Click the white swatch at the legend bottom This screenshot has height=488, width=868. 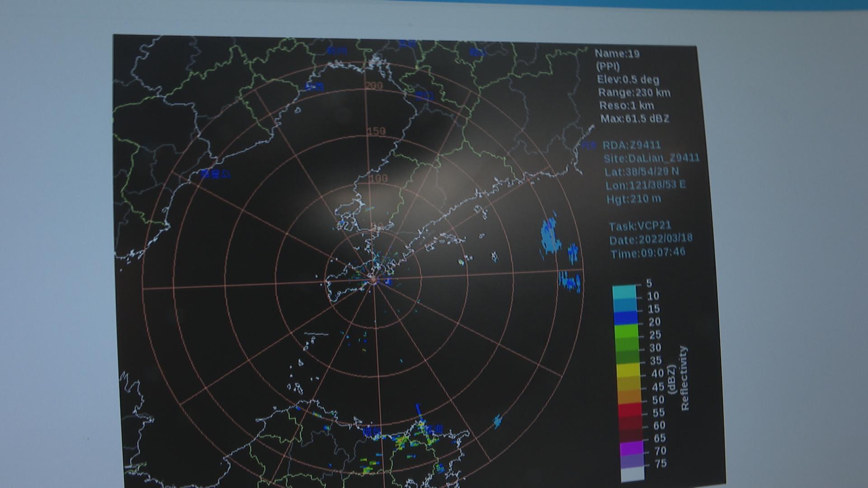[632, 474]
